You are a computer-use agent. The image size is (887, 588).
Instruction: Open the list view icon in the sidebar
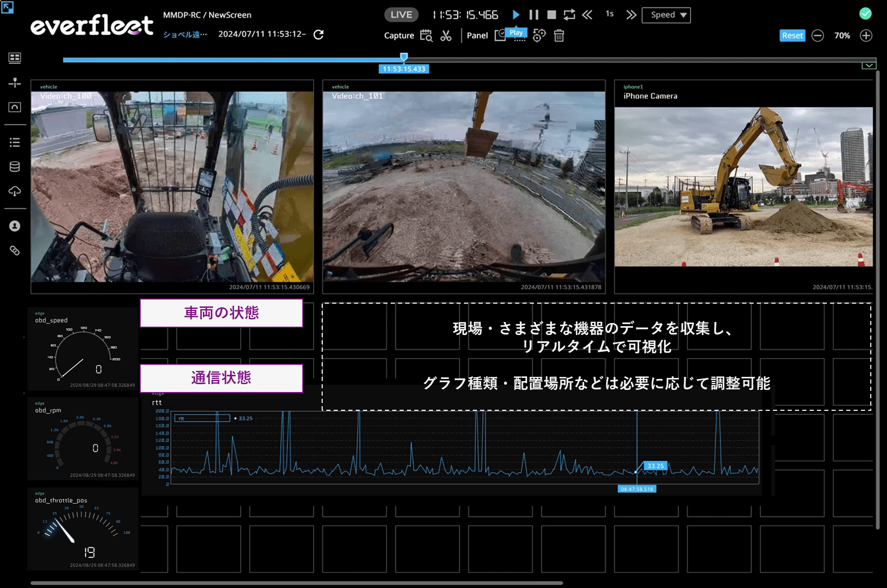(x=15, y=141)
